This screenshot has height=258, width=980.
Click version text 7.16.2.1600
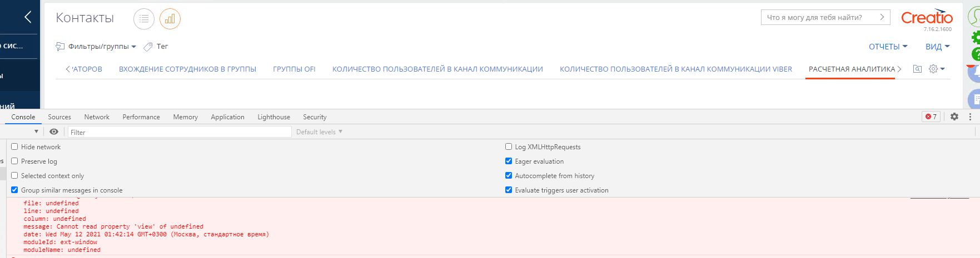[x=938, y=29]
